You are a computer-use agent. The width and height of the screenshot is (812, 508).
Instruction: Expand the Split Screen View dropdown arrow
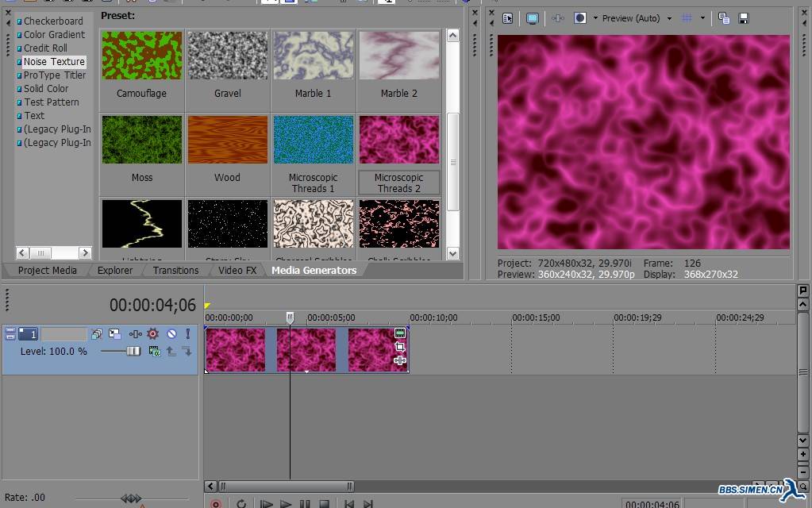[x=595, y=18]
